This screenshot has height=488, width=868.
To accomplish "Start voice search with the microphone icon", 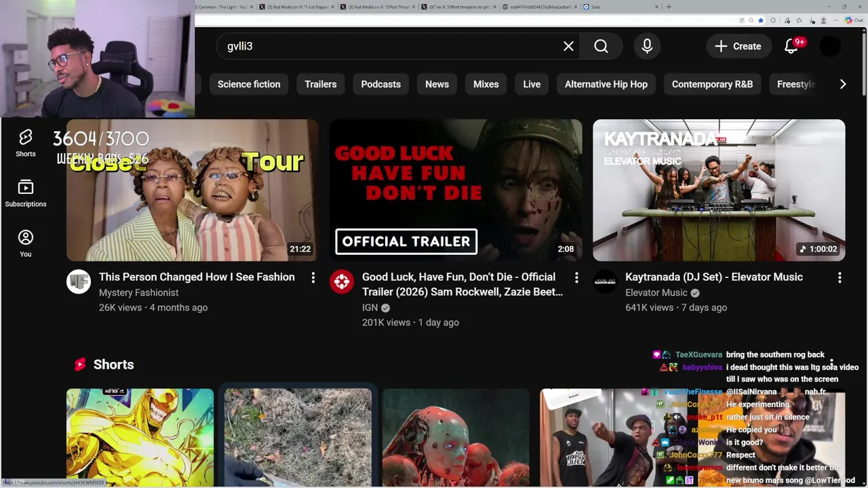I will tap(647, 46).
